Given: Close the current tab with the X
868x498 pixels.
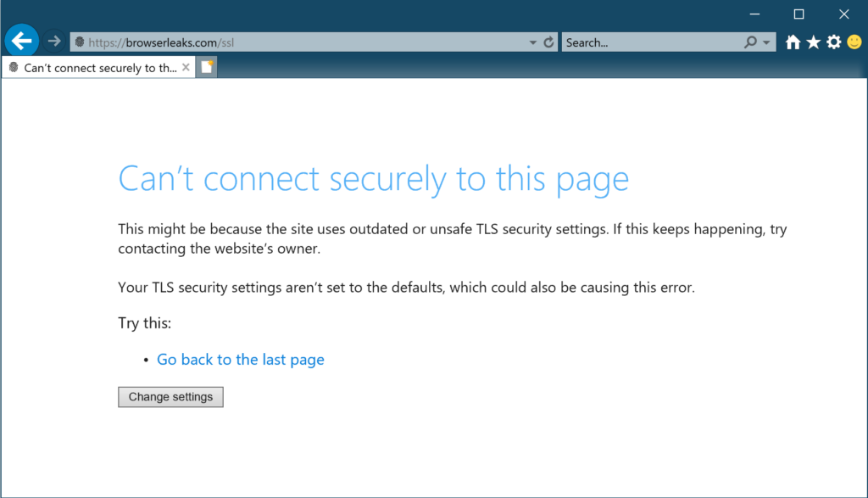Looking at the screenshot, I should tap(186, 67).
